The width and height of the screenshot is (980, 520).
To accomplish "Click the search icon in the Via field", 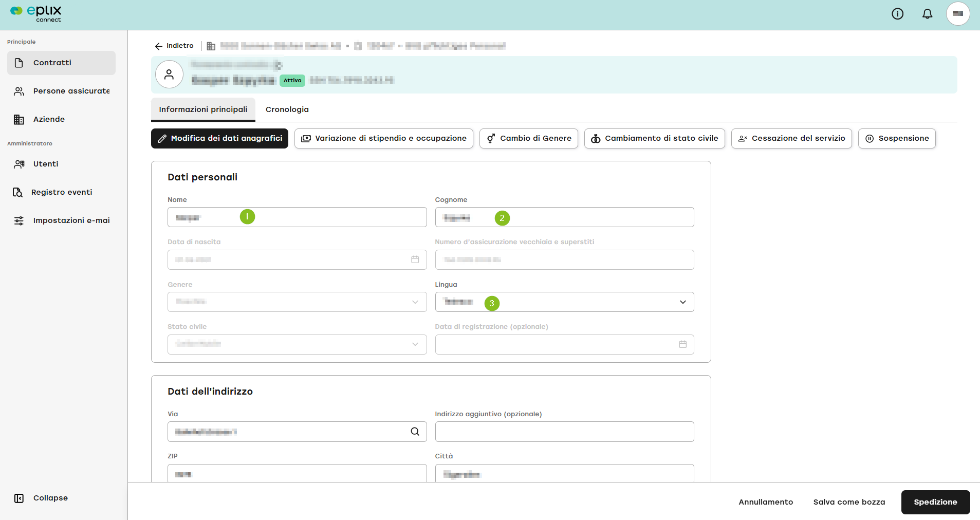I will [x=415, y=432].
